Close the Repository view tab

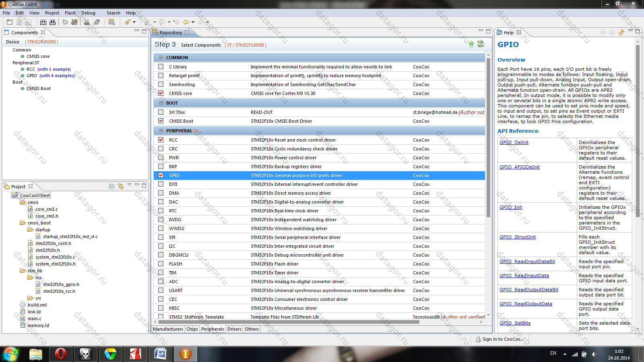187,32
